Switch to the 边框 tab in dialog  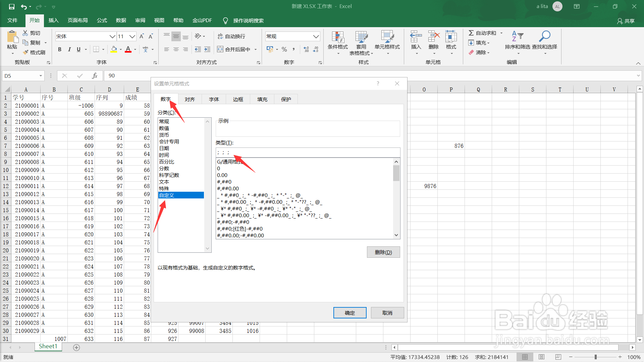238,99
